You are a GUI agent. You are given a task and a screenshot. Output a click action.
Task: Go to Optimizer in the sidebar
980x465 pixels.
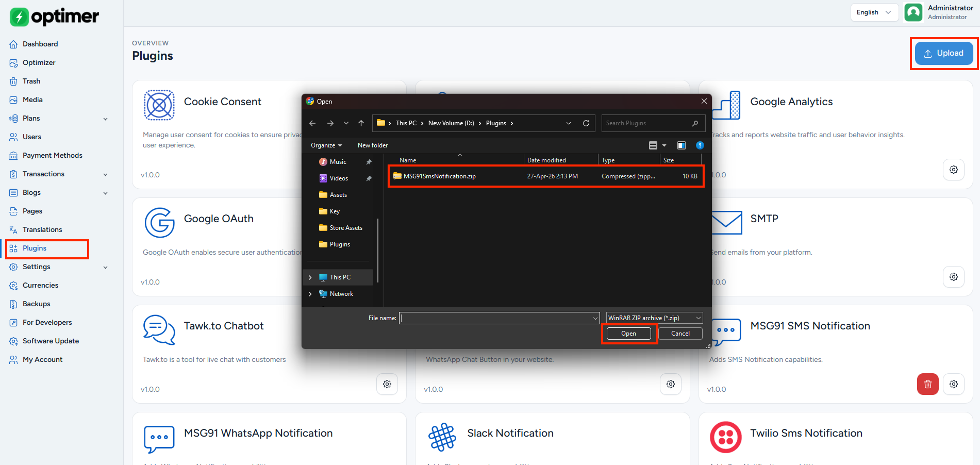pos(39,62)
